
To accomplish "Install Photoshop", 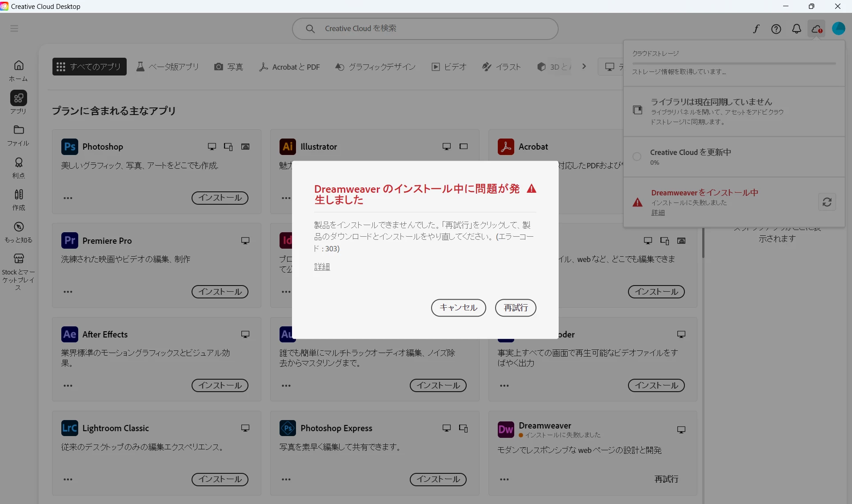I will (220, 198).
